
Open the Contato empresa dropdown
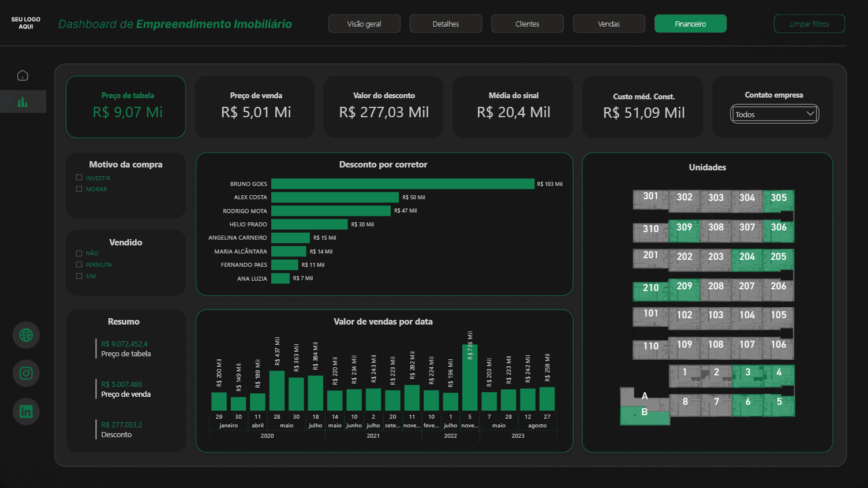coord(774,114)
